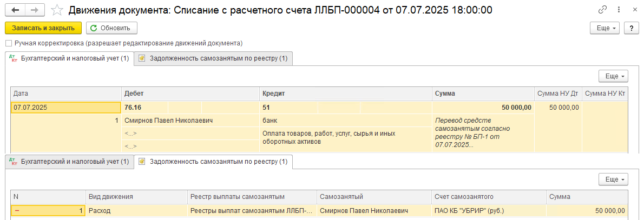The width and height of the screenshot is (644, 220).
Task: Select the date cell 07.07.2025
Action: coord(65,108)
